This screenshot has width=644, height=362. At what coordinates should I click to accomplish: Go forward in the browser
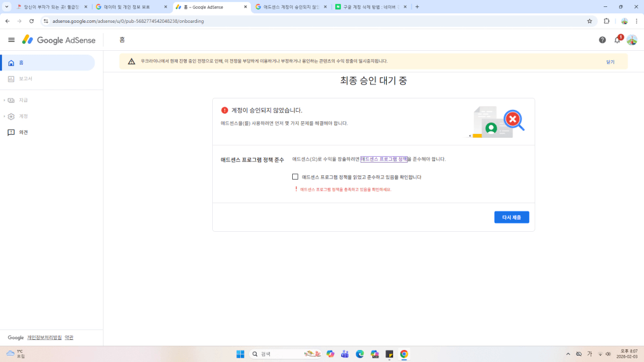point(19,21)
